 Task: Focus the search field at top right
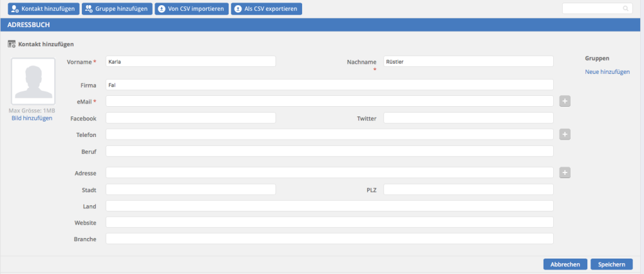[597, 8]
